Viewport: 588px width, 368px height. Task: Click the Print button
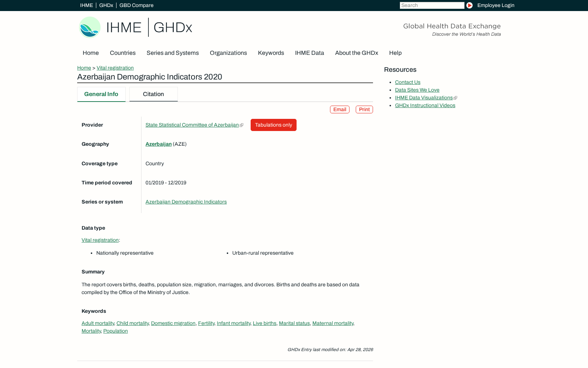click(x=364, y=110)
